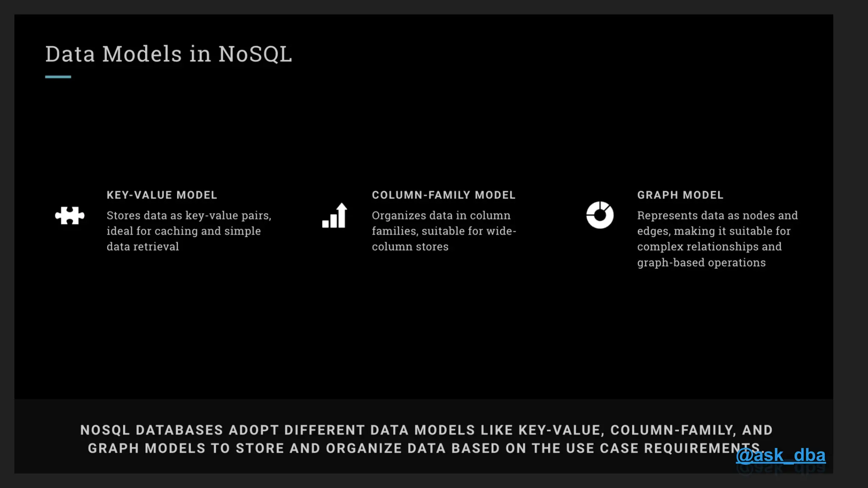
Task: Click the phrase 'families, suitable for wide-'
Action: pyautogui.click(x=444, y=231)
